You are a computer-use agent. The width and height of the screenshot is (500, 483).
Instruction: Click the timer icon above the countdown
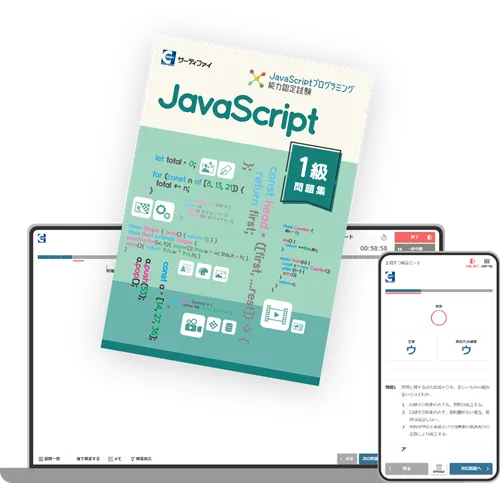pos(383,238)
